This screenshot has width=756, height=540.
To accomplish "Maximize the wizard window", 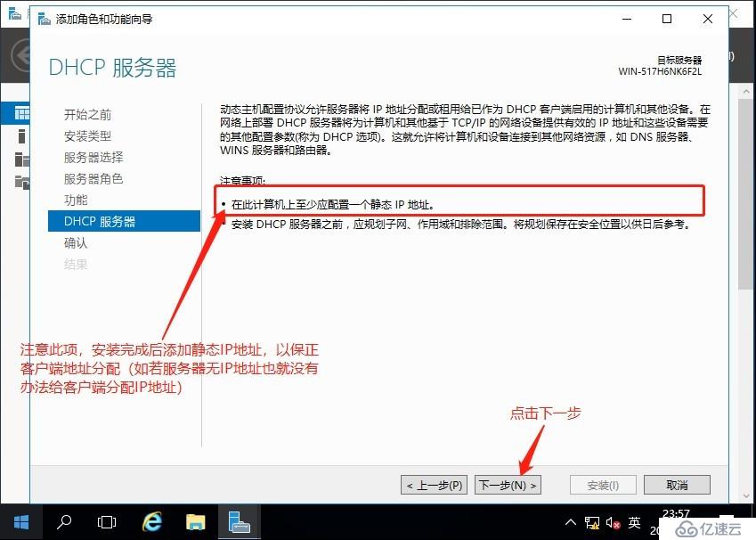I will (x=667, y=19).
